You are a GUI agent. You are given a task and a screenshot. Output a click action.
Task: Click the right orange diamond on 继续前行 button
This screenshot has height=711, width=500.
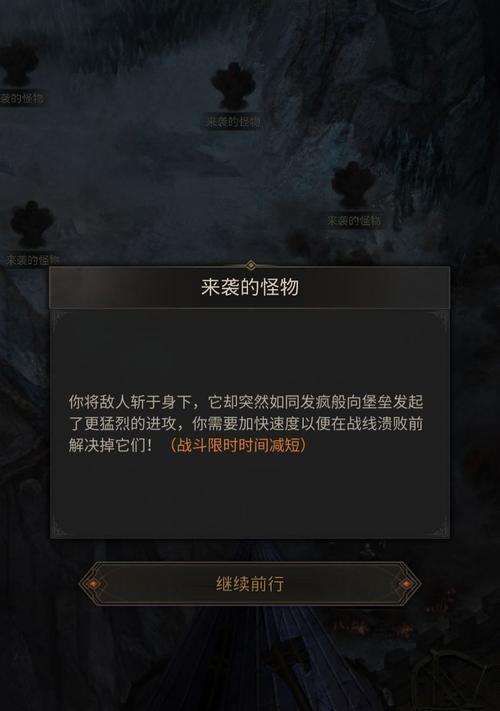[x=406, y=584]
